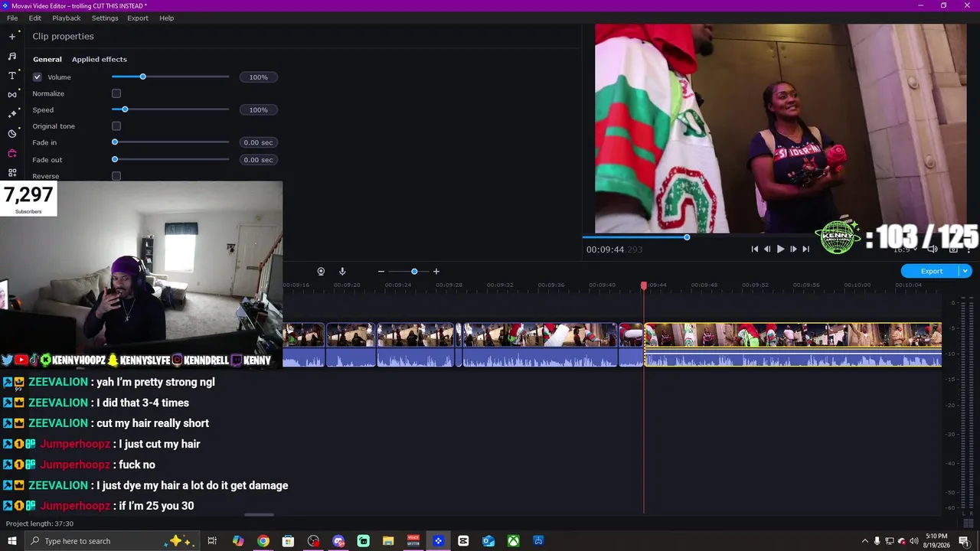Enable the Original tone checkbox
The image size is (980, 551).
(116, 126)
